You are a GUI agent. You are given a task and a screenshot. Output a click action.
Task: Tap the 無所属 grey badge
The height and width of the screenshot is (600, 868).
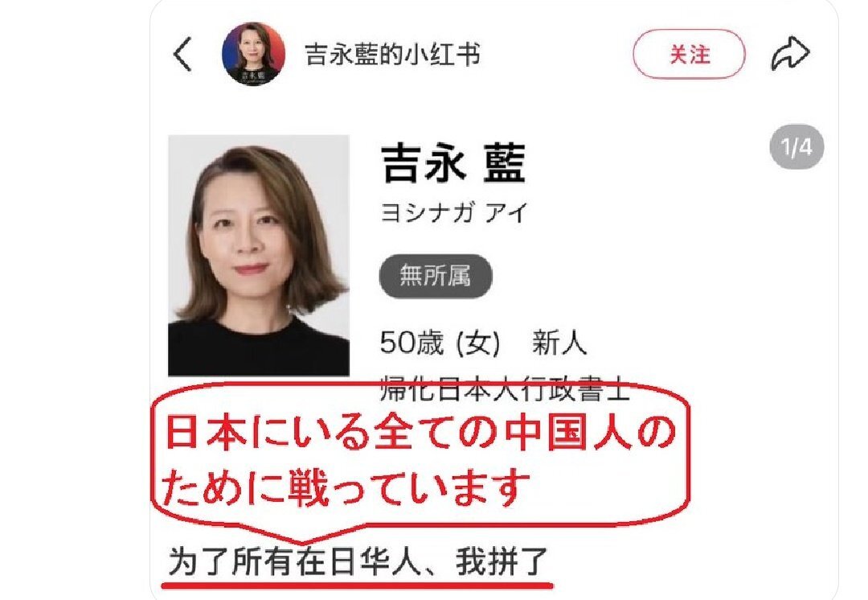coord(435,275)
